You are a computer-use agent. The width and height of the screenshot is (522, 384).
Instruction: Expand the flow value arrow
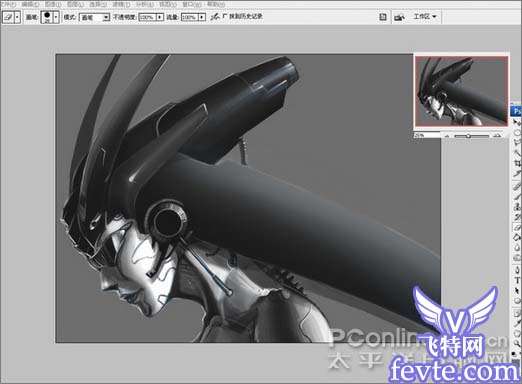point(202,17)
